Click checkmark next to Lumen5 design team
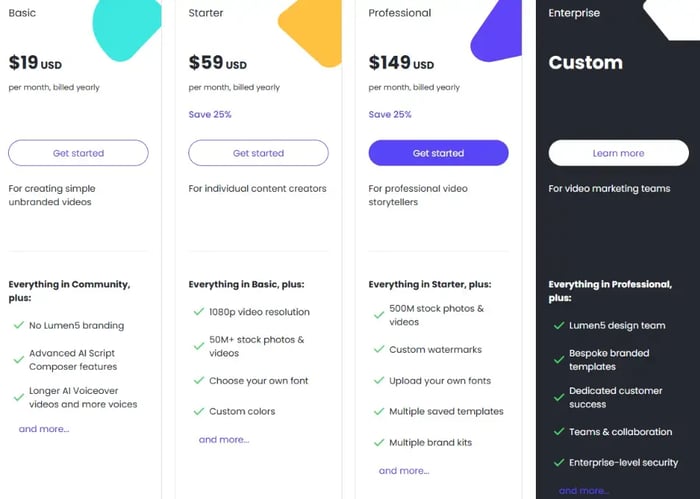The image size is (700, 499). pyautogui.click(x=559, y=325)
